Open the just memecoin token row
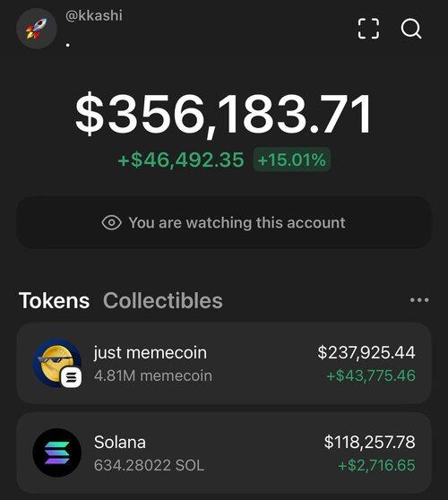This screenshot has height=500, width=448. (224, 363)
